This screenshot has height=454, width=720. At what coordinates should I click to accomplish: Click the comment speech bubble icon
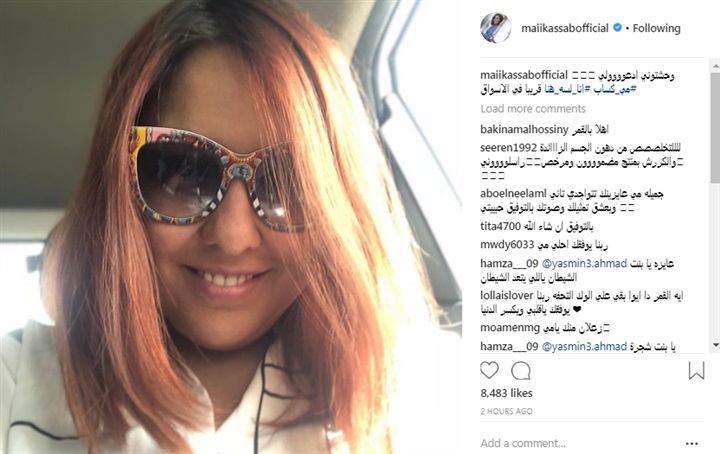click(521, 370)
